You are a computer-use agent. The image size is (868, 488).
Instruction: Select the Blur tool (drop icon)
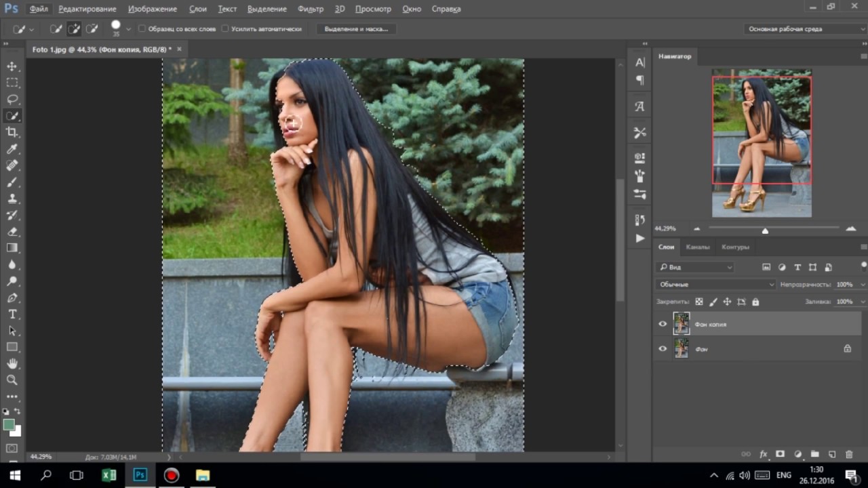(x=12, y=265)
